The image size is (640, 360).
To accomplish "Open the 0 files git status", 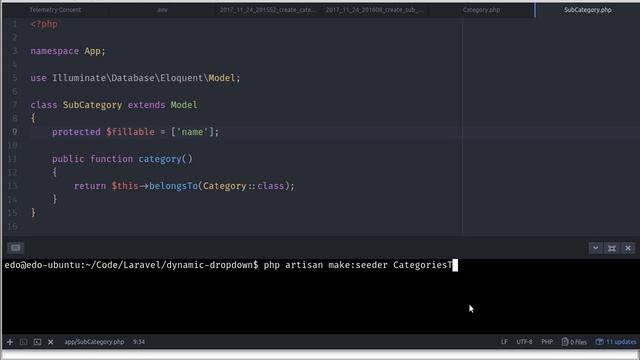I will 574,342.
